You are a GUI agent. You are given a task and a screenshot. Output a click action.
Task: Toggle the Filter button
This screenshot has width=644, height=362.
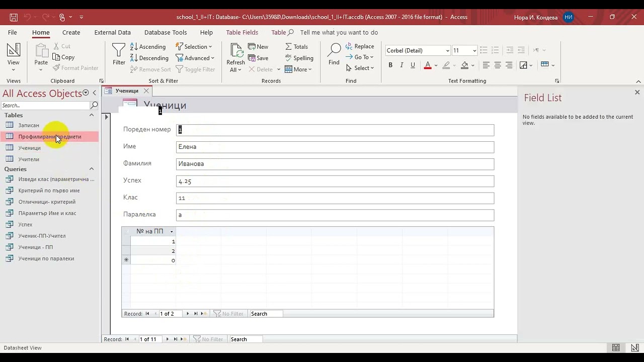tap(119, 54)
